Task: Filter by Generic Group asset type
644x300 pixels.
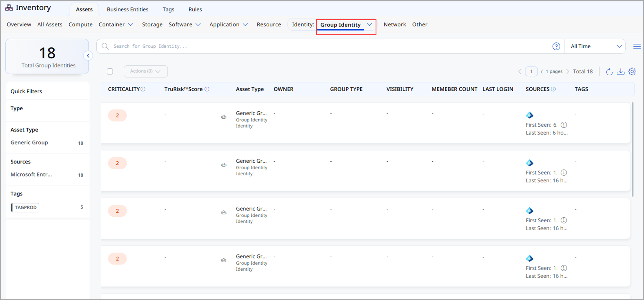Action: click(x=29, y=143)
